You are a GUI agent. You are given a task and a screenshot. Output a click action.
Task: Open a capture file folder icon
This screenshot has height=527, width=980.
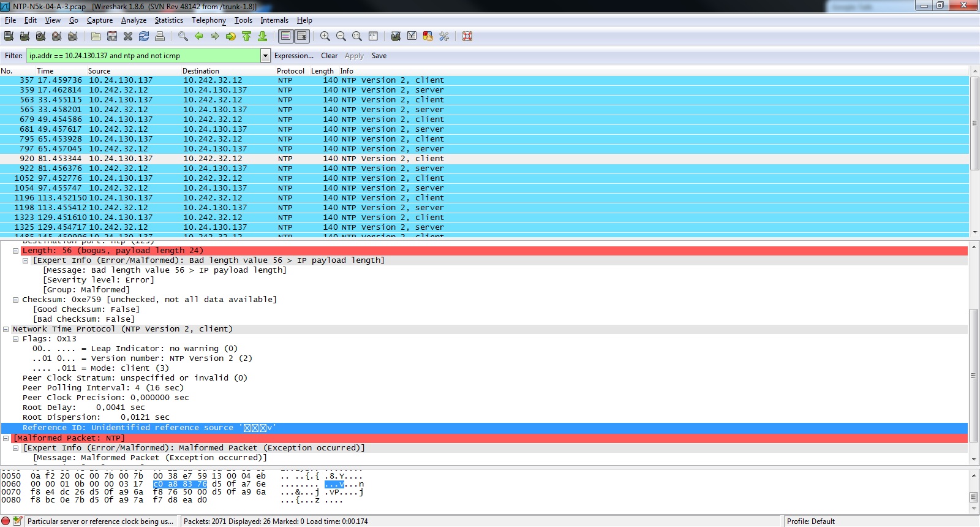(x=96, y=36)
